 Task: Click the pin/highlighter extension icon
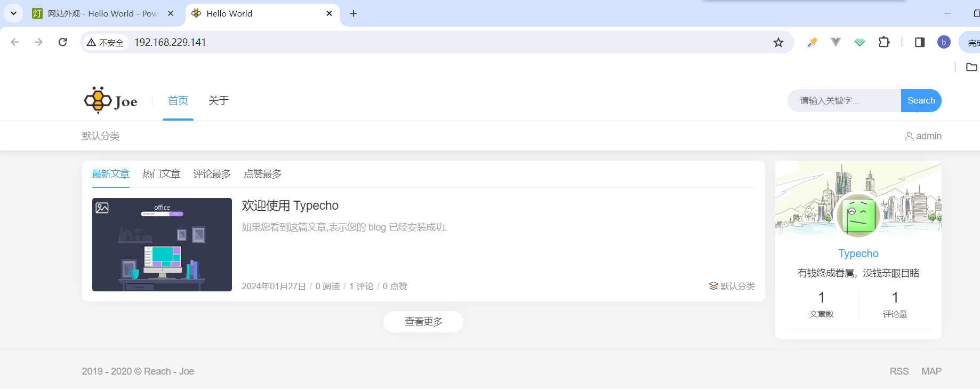pyautogui.click(x=812, y=42)
